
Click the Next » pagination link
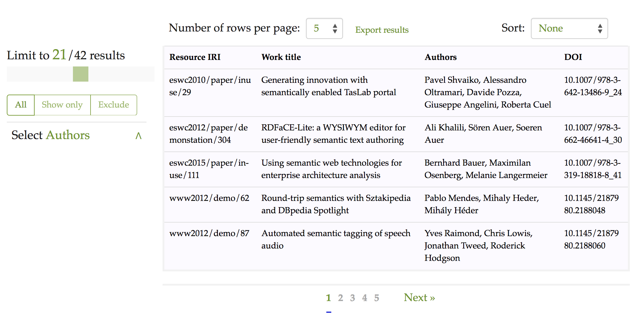coord(419,297)
